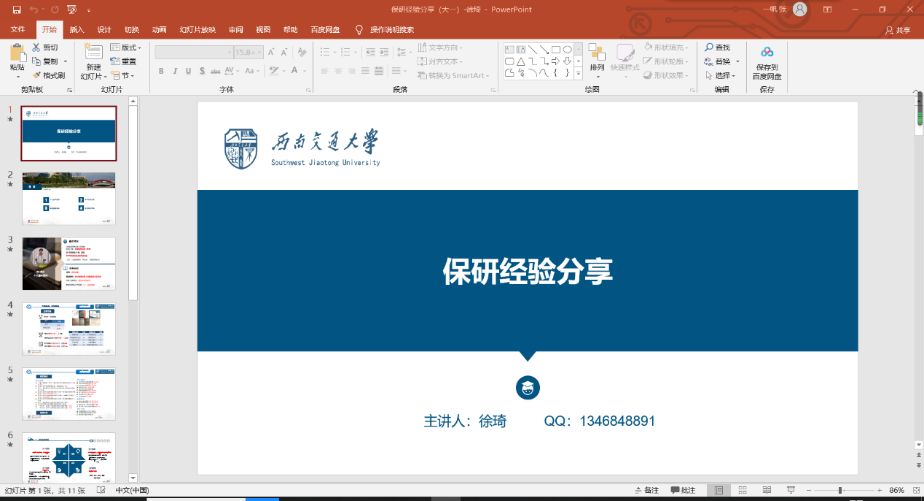Screen dimensions: 924x501
Task: Click the fit slide to window icon
Action: [x=915, y=491]
